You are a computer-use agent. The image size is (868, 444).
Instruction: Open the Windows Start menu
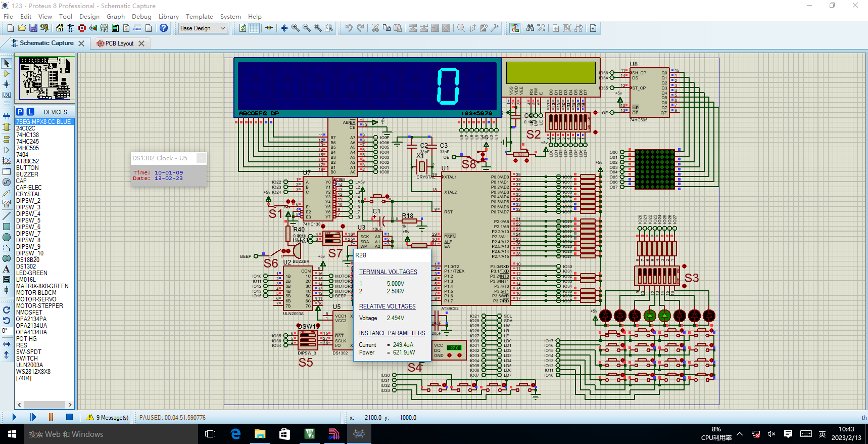[x=12, y=434]
